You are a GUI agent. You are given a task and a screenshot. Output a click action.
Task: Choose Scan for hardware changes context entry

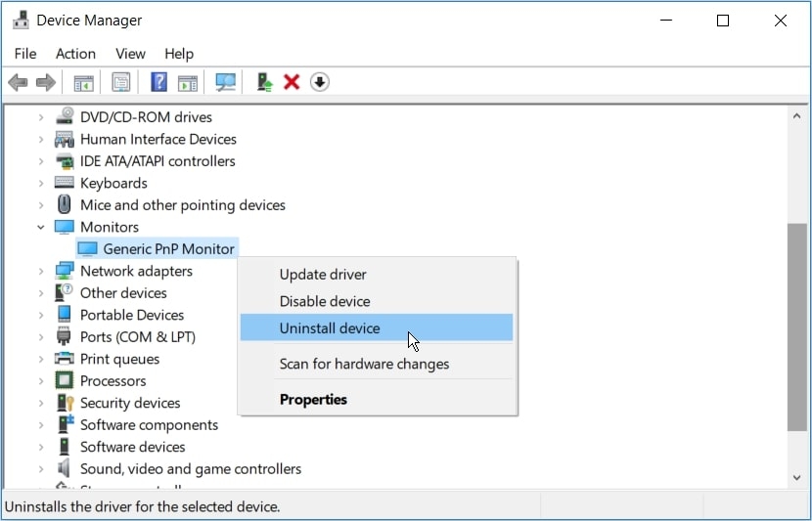[x=377, y=364]
